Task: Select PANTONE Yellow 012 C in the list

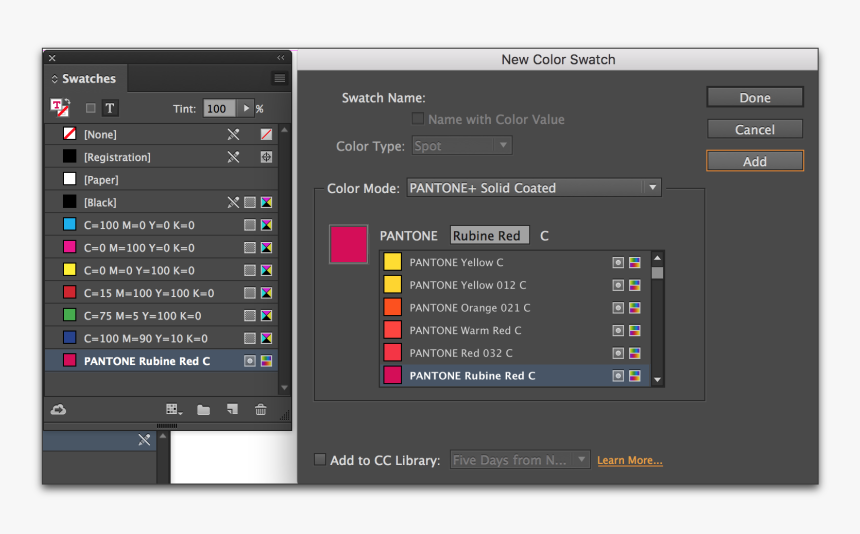Action: click(x=515, y=285)
